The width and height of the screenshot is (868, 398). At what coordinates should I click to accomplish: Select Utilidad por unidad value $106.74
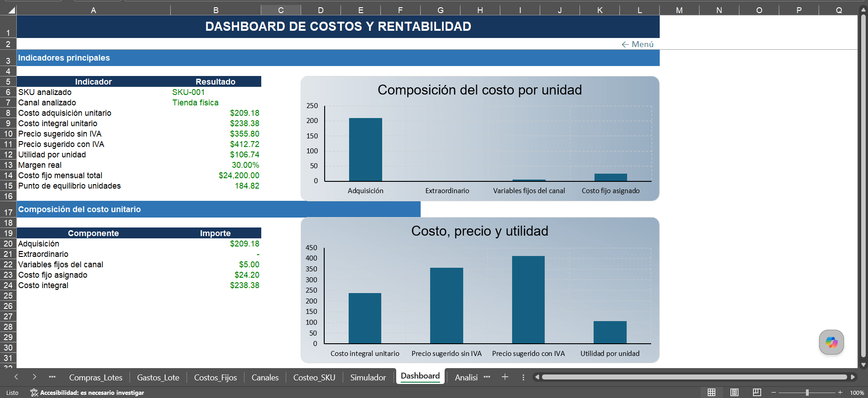click(x=216, y=155)
